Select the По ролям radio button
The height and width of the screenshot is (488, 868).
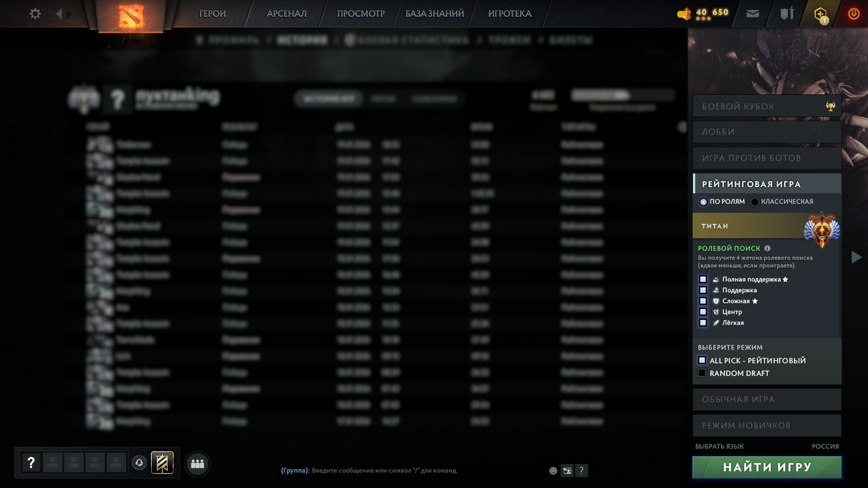point(704,201)
